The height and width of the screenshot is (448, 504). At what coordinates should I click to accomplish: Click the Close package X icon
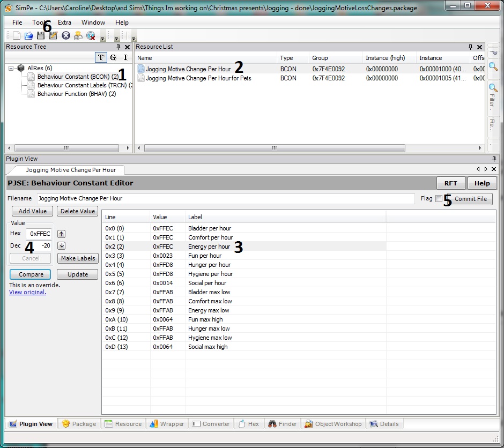(66, 35)
